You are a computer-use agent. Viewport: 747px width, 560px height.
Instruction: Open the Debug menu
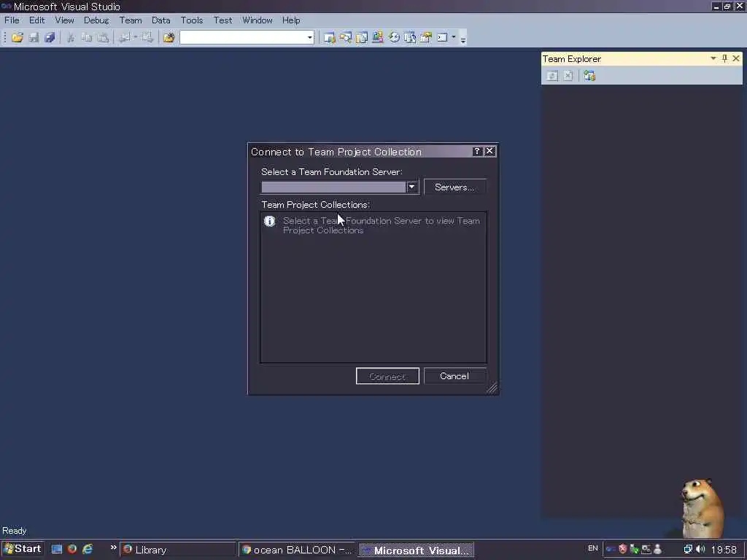[x=96, y=20]
